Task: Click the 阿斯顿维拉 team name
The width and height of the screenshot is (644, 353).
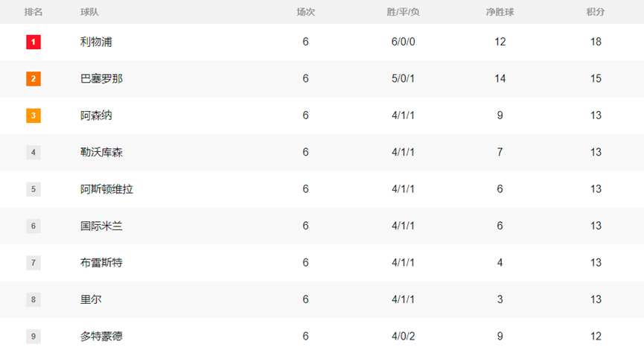Action: pos(106,189)
